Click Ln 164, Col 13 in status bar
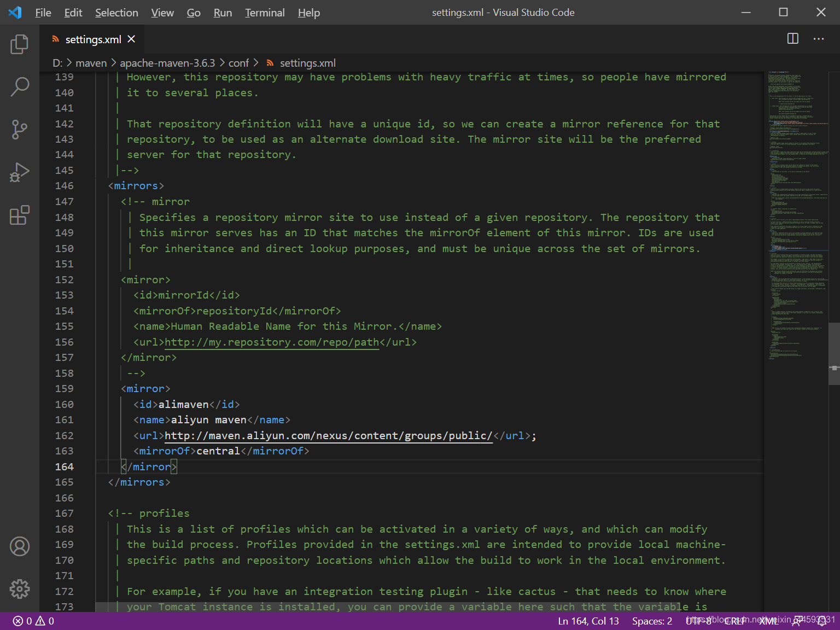 [588, 621]
